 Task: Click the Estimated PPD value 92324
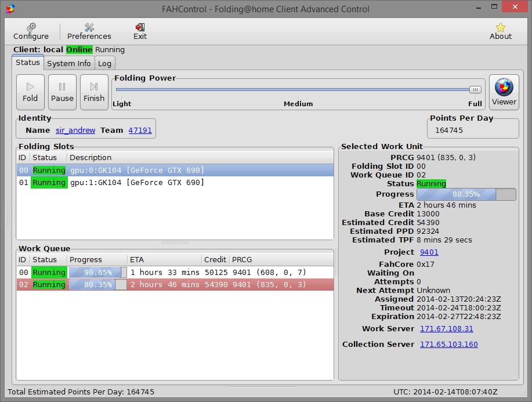tap(428, 231)
